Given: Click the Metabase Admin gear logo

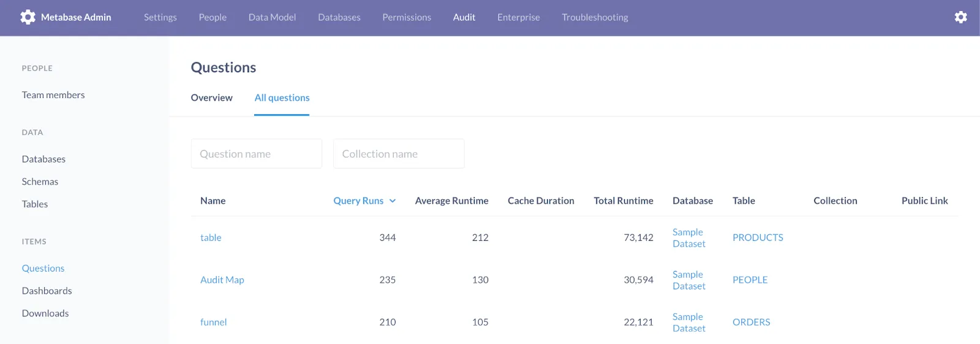Looking at the screenshot, I should tap(28, 17).
